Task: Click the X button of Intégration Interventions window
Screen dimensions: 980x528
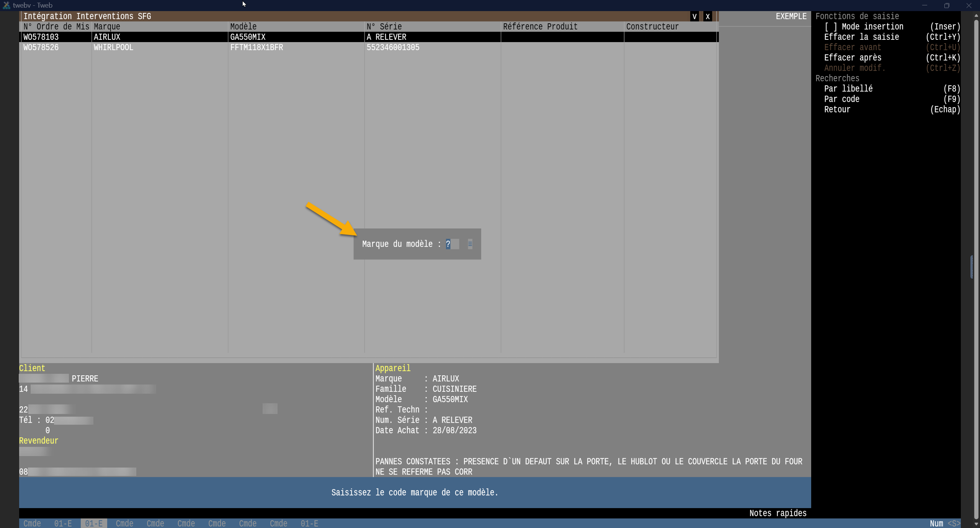Action: 707,16
